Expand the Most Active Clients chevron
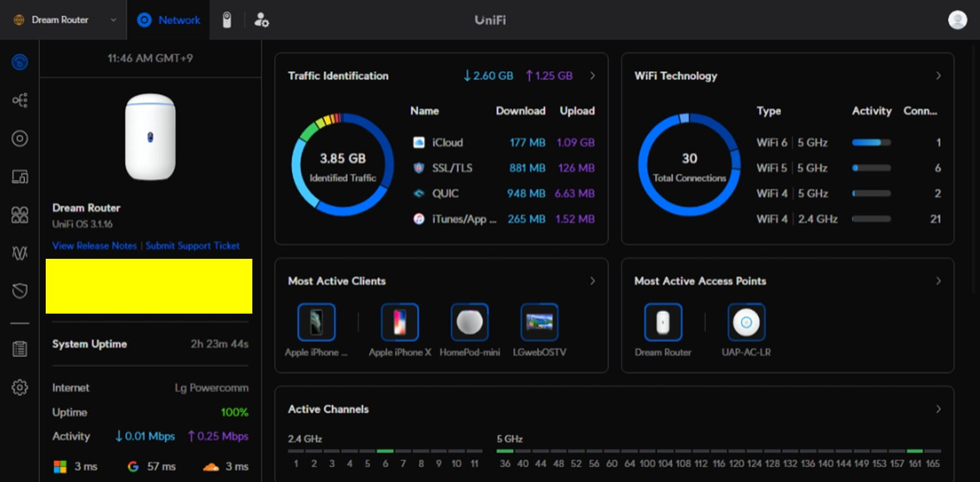Viewport: 980px width, 482px height. point(592,281)
